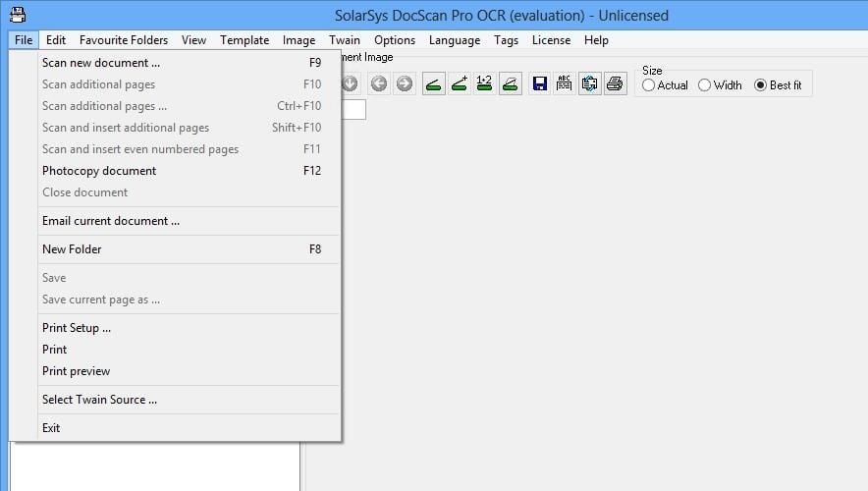
Task: Click the green scan new document icon
Action: pyautogui.click(x=433, y=83)
